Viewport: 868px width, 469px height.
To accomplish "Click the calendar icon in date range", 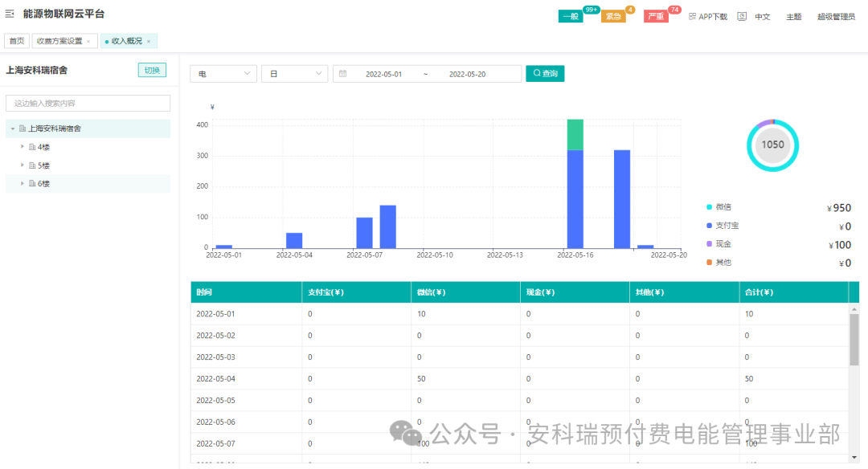I will pyautogui.click(x=342, y=74).
